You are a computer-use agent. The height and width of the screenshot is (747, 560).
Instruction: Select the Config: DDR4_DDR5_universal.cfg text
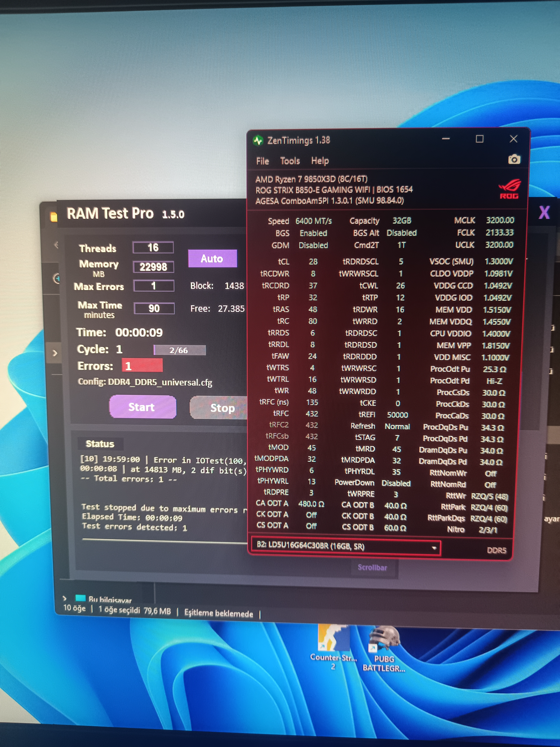point(145,382)
